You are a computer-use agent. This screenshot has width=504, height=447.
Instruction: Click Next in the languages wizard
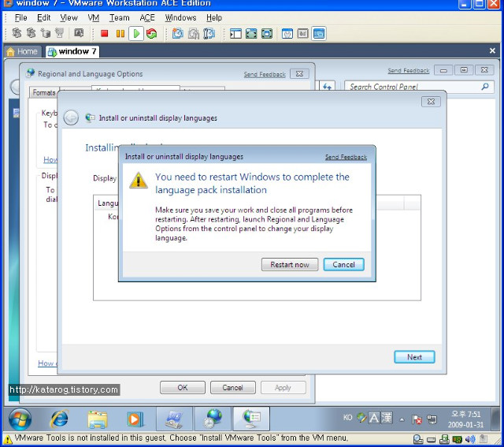pyautogui.click(x=414, y=357)
